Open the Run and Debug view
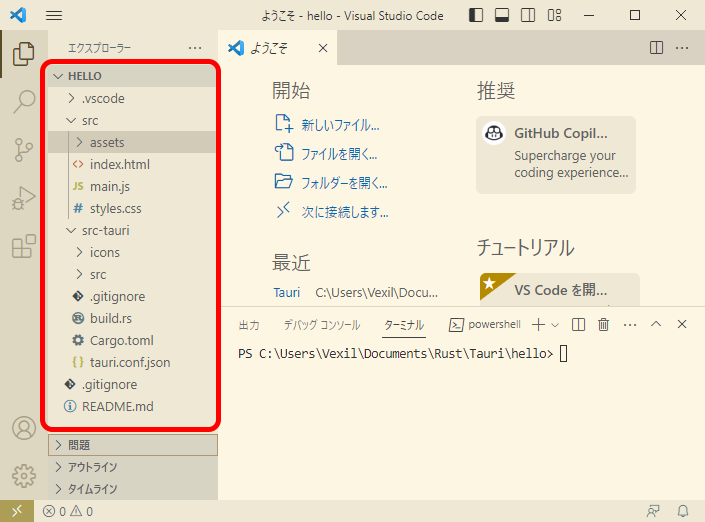This screenshot has width=705, height=522. (x=23, y=199)
